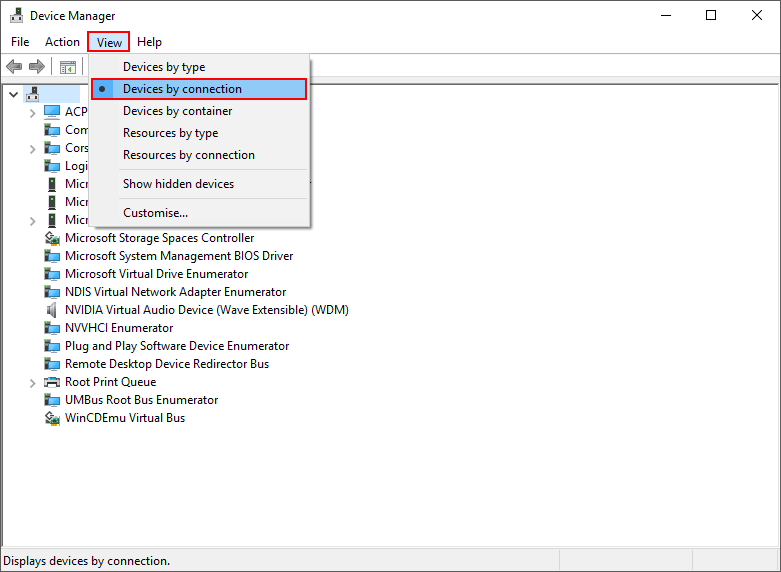Select Plug and Play Software Device Enumerator
This screenshot has height=572, width=781.
177,346
